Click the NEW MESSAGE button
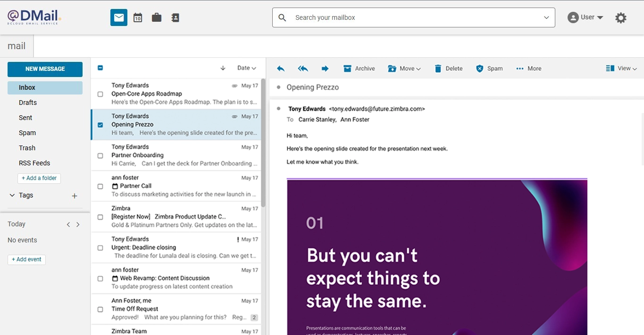Image resolution: width=644 pixels, height=335 pixels. click(x=45, y=69)
